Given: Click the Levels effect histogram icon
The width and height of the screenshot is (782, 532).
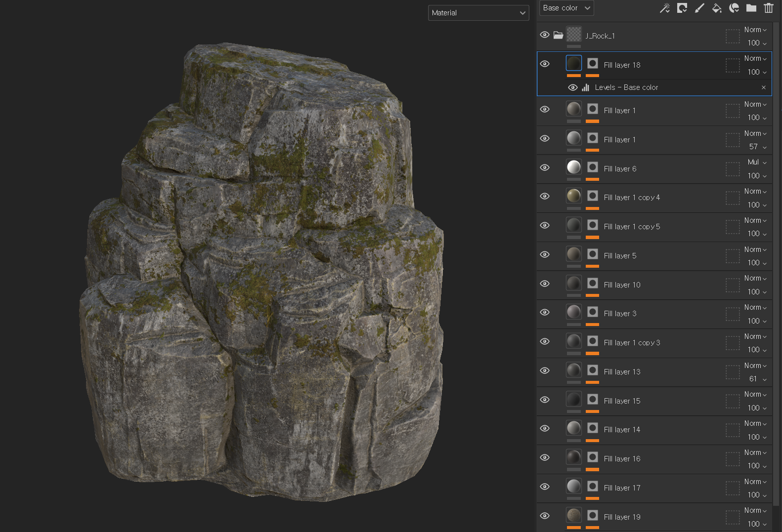Looking at the screenshot, I should [x=586, y=87].
